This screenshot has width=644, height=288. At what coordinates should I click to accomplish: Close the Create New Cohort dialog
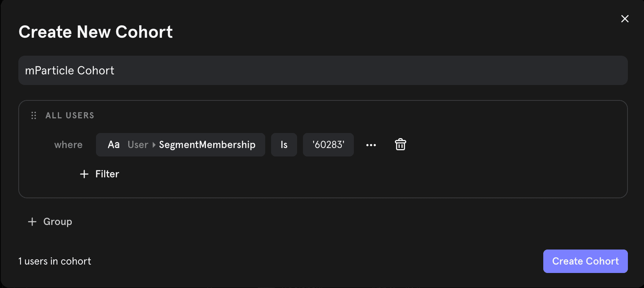(x=625, y=19)
